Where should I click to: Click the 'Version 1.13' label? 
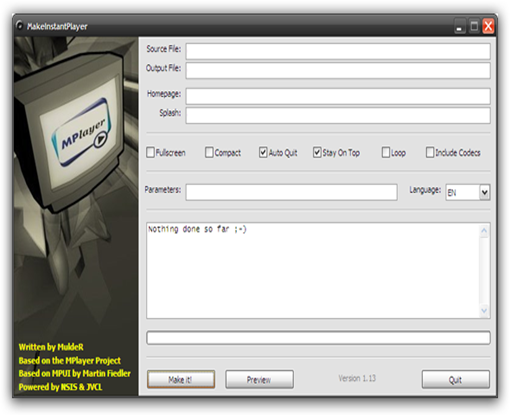[357, 378]
